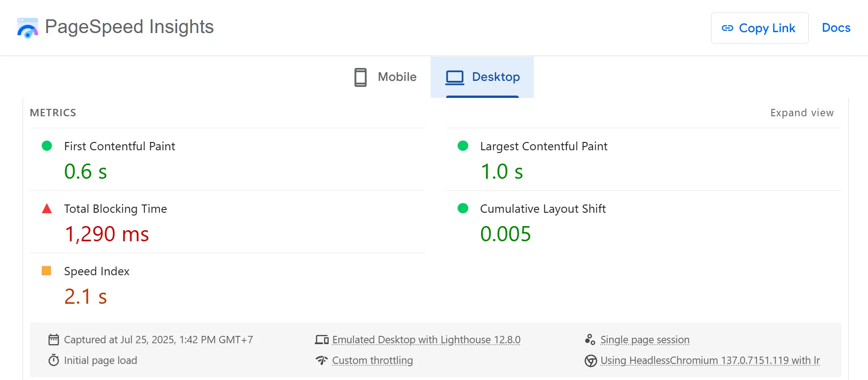Click the network throttling signal icon
Image resolution: width=868 pixels, height=380 pixels.
click(322, 360)
